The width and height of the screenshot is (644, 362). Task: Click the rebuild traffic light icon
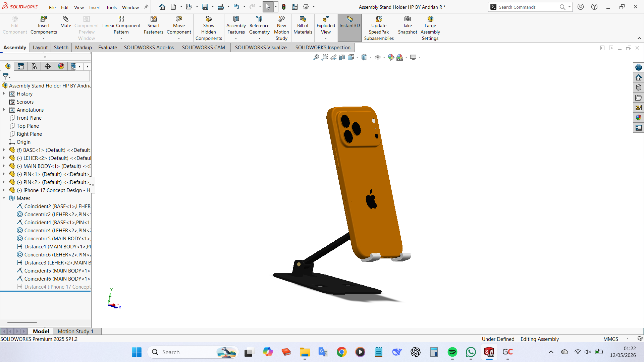point(284,7)
